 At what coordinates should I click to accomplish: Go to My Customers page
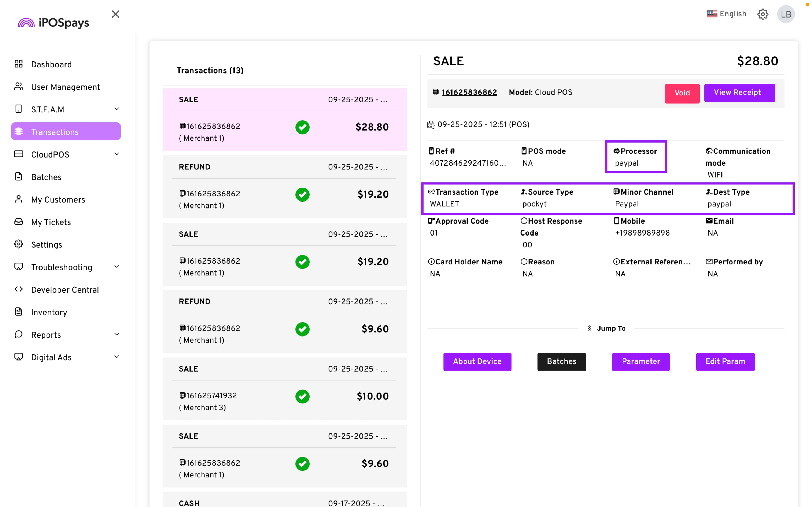58,199
